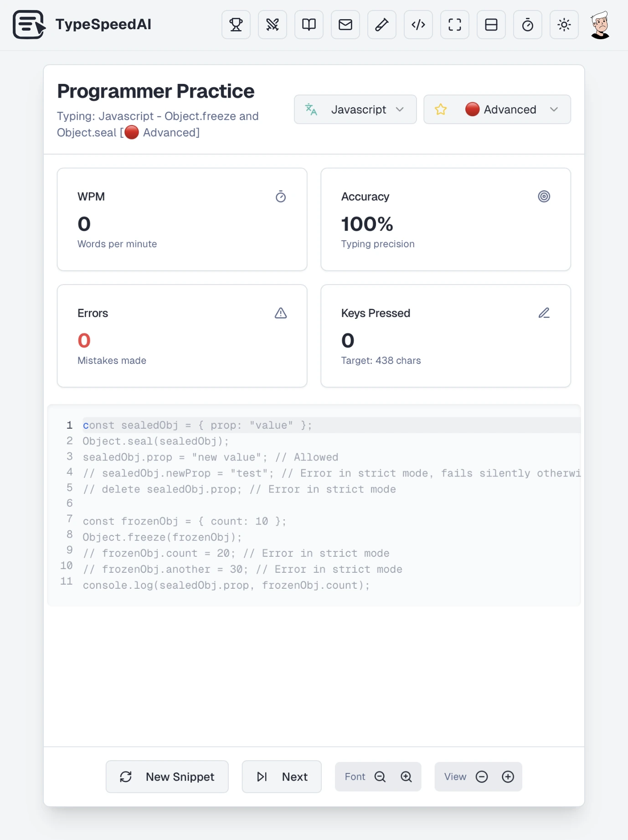Select the pencil writing icon
The height and width of the screenshot is (840, 628).
(x=381, y=25)
